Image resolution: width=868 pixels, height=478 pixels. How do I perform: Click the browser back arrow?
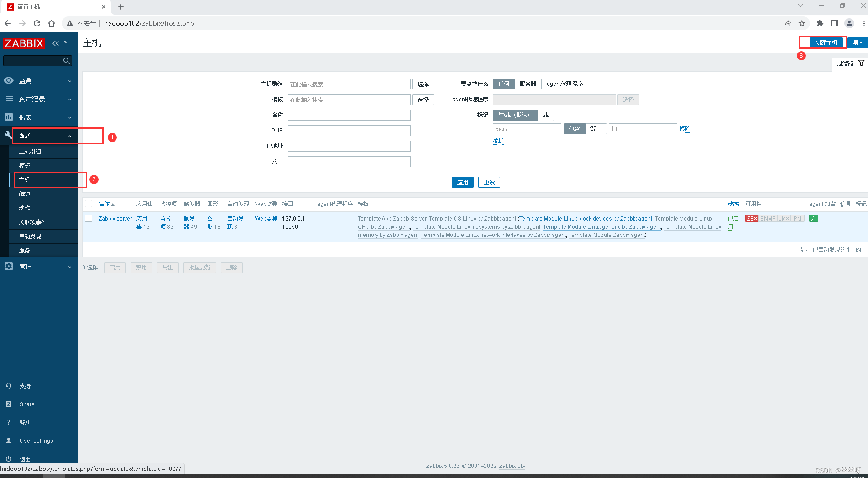[x=8, y=23]
